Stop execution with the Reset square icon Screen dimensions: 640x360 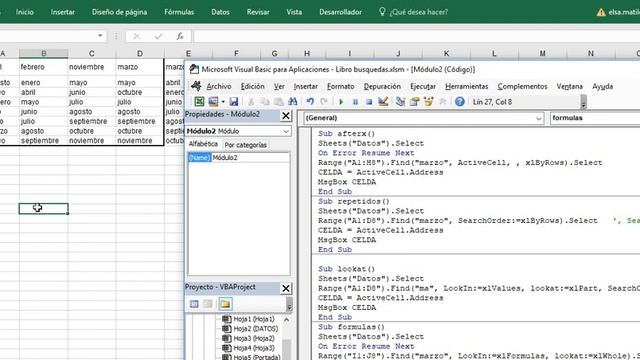click(369, 102)
